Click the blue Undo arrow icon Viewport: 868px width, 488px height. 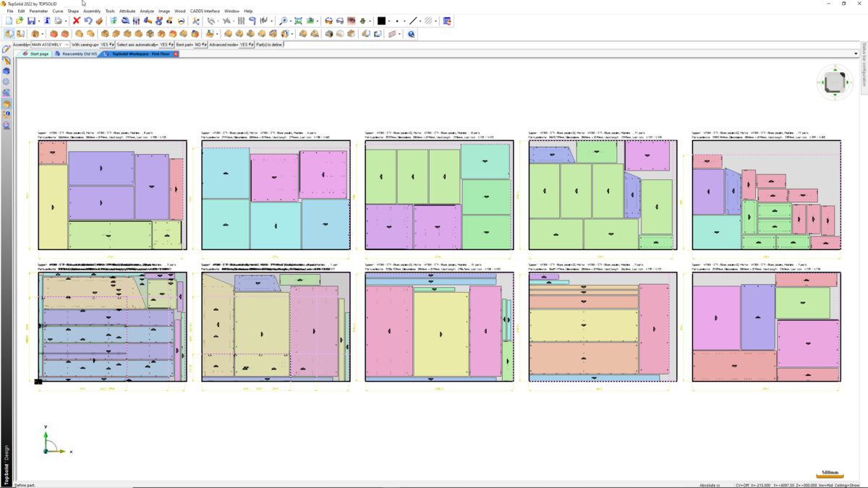coord(88,21)
